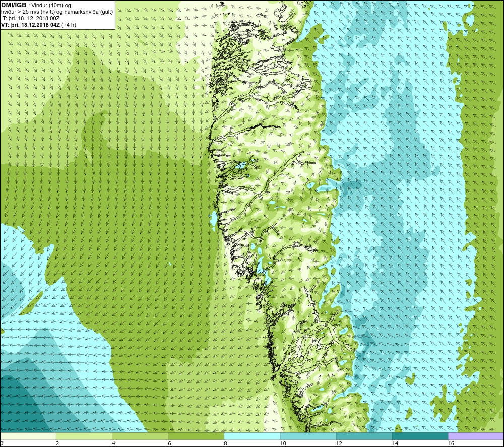Screen dimensions: 504x447
Task: Click the legend label '12'
Action: tap(339, 444)
